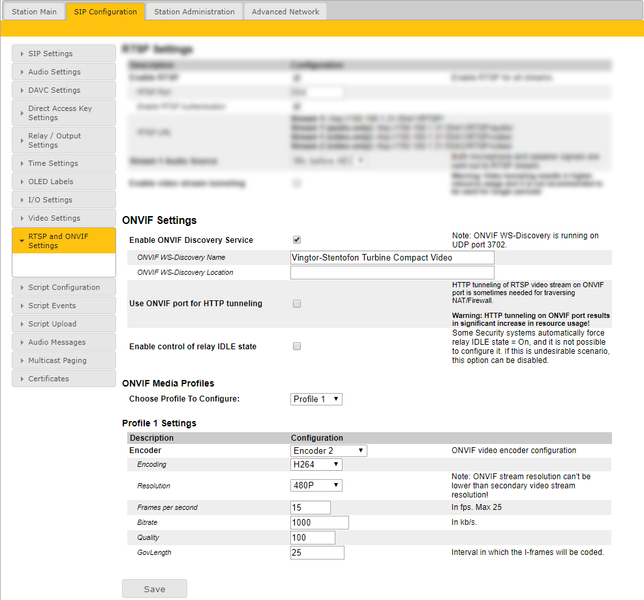Open Direct Access Key Settings section

pyautogui.click(x=64, y=113)
